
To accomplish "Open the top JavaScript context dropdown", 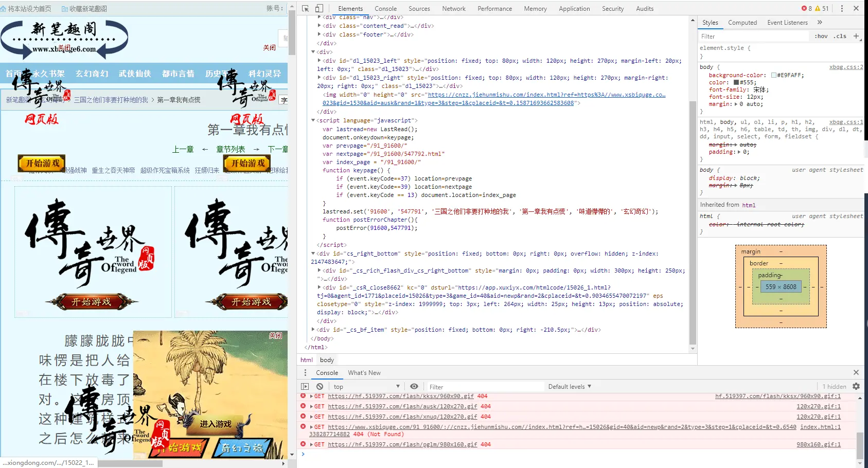I will (366, 386).
